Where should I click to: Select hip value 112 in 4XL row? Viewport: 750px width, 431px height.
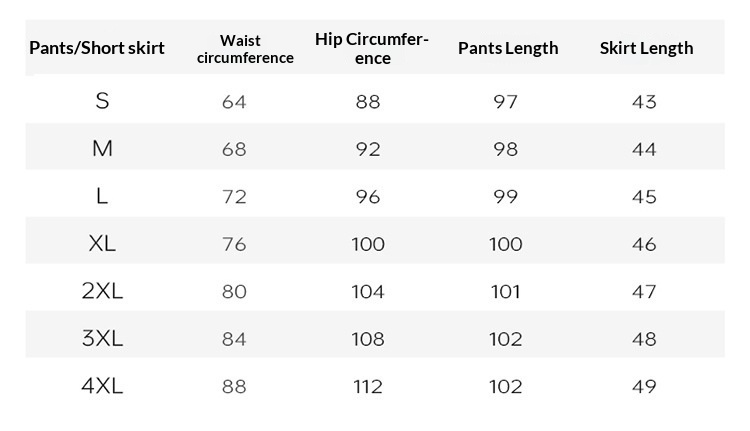pos(368,387)
